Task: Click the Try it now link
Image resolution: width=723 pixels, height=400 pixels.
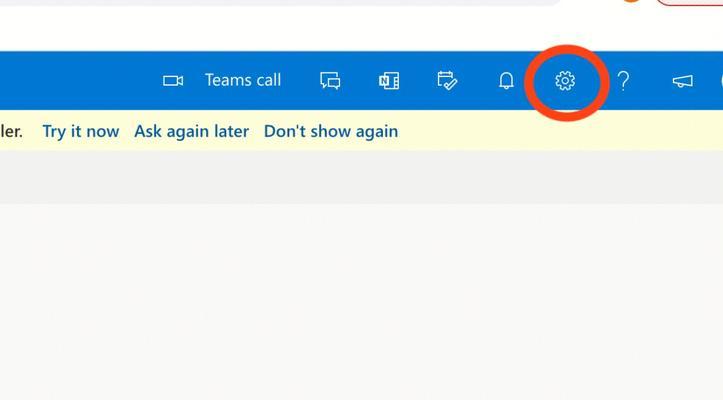Action: tap(81, 131)
